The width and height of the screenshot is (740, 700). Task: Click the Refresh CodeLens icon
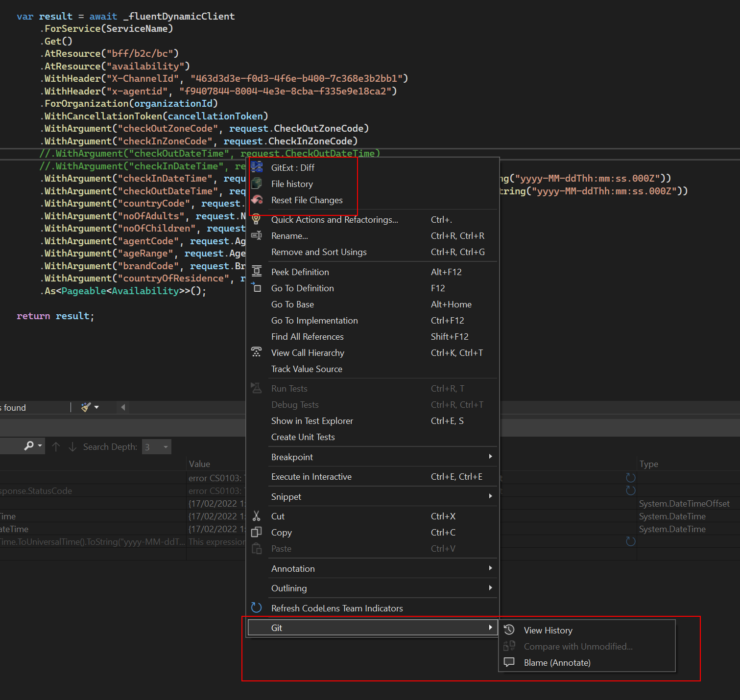click(x=256, y=608)
